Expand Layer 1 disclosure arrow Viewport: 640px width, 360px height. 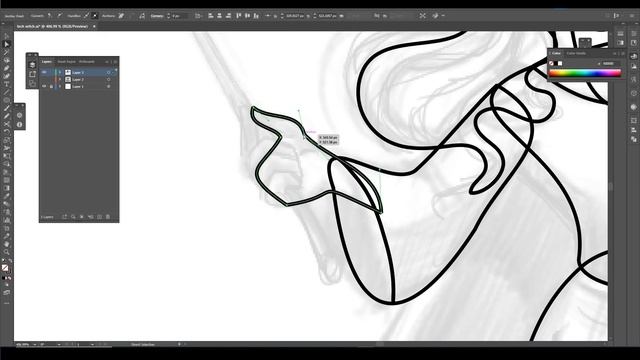[60, 87]
